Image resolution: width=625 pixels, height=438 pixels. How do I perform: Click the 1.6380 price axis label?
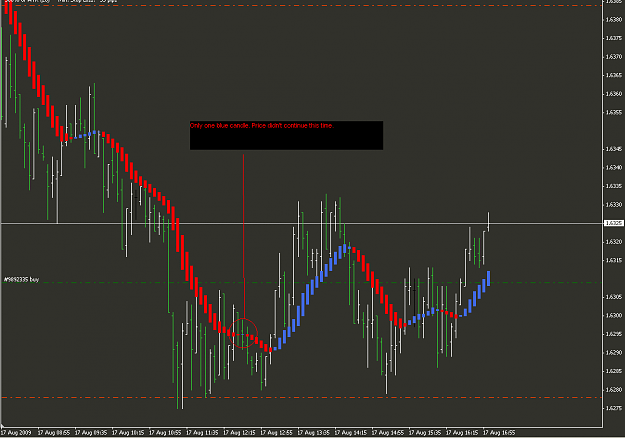[x=614, y=20]
